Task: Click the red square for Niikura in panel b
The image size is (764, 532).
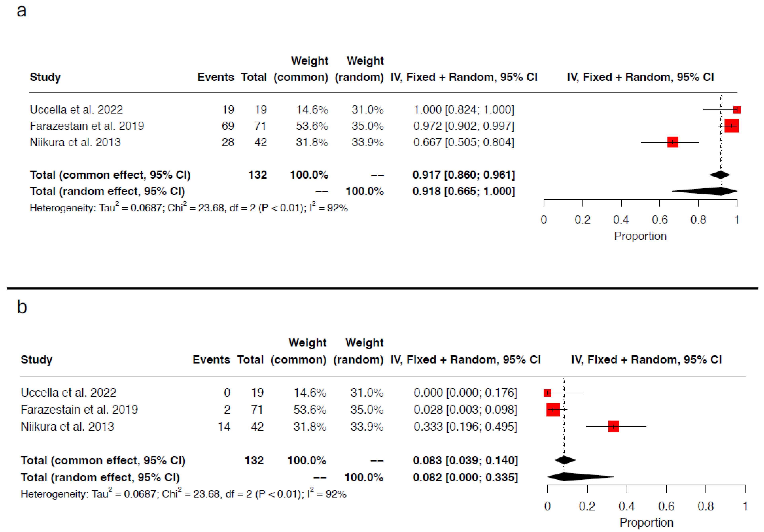Action: pos(613,426)
